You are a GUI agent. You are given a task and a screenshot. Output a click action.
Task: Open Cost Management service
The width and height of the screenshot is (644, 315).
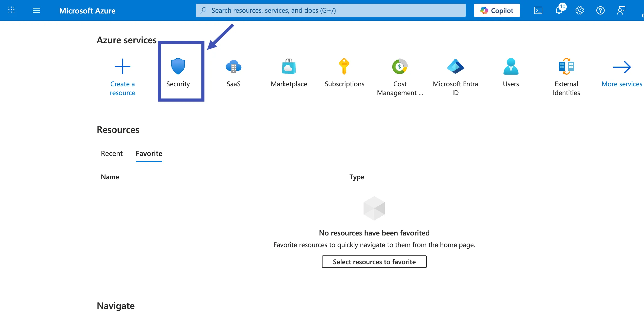[x=400, y=77]
